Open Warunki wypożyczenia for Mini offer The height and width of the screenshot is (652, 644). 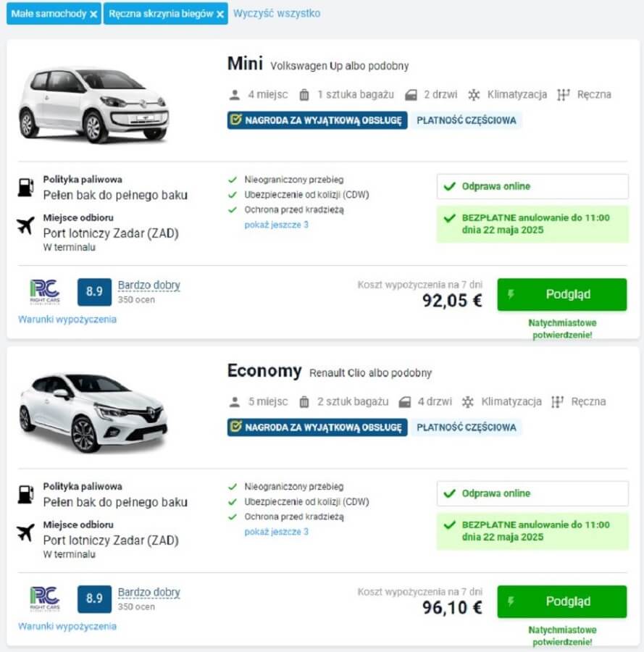pos(67,319)
